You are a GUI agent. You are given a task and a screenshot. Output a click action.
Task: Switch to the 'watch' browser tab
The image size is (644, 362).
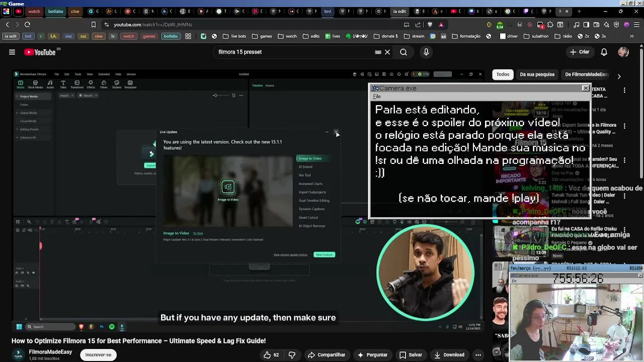coord(34,12)
